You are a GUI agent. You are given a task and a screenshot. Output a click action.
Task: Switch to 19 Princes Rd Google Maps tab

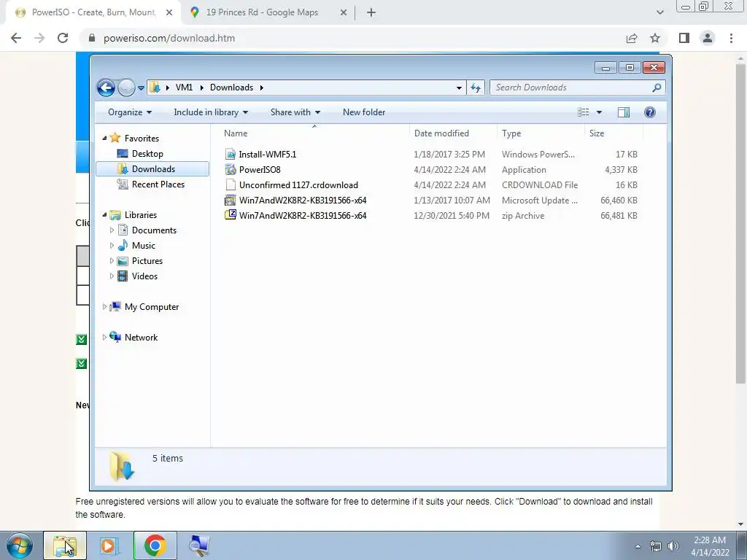(262, 12)
